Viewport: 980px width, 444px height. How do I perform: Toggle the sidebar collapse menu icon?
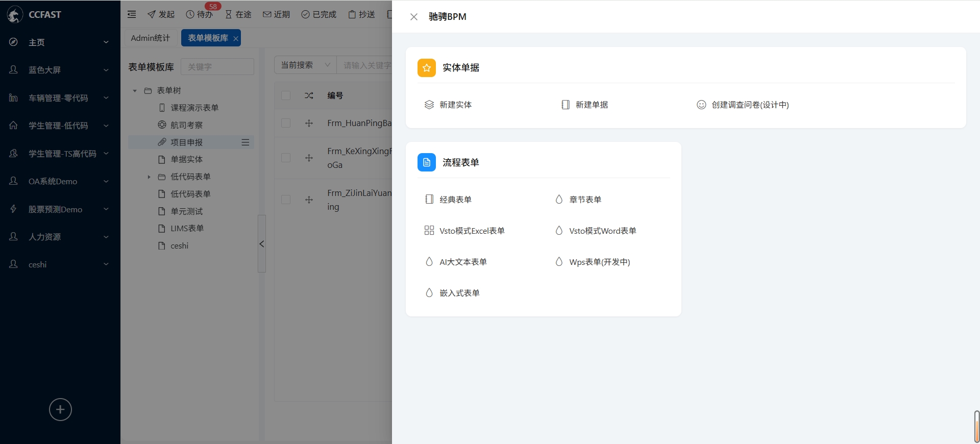(x=132, y=14)
